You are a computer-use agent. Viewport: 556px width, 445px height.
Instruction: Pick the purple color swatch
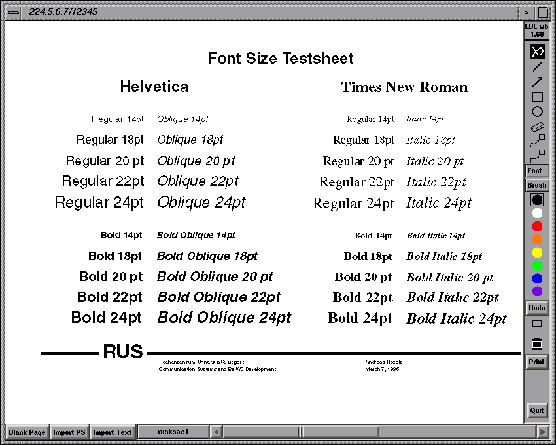tap(537, 291)
